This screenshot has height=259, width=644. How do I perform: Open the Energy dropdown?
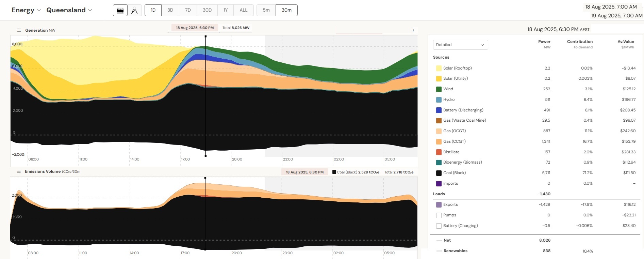(x=26, y=10)
